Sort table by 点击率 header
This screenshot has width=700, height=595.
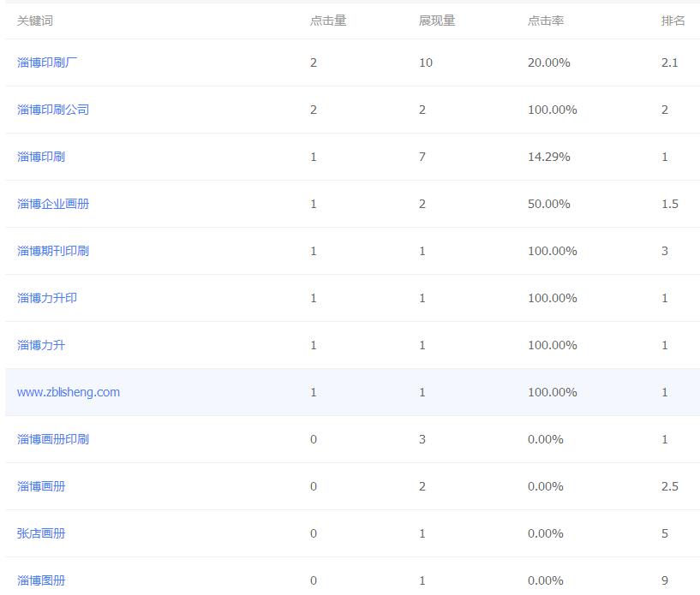tap(546, 21)
